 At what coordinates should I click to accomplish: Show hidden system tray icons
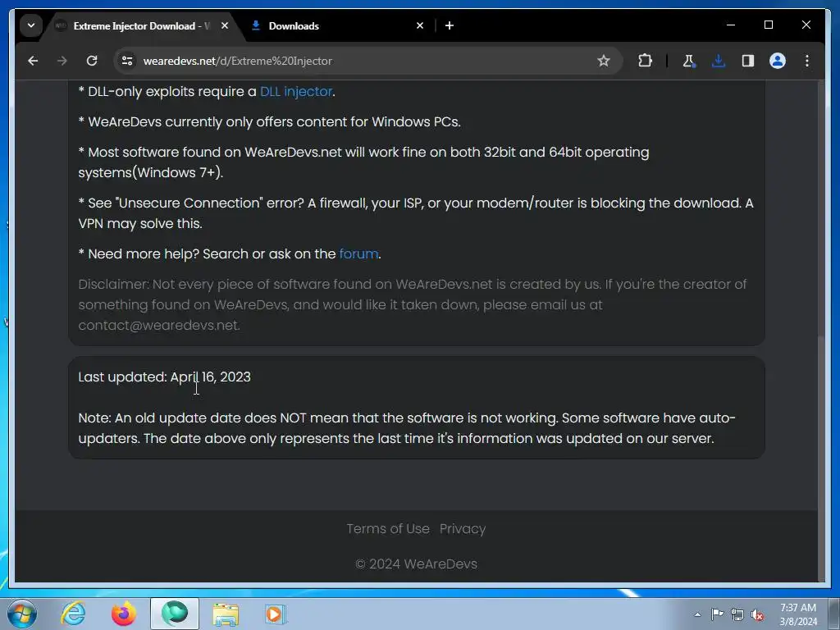(697, 614)
